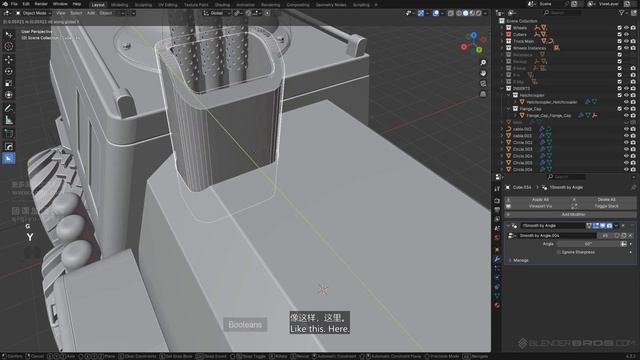Viewport: 640px width, 360px height.
Task: Click the Apply All button
Action: [x=540, y=200]
